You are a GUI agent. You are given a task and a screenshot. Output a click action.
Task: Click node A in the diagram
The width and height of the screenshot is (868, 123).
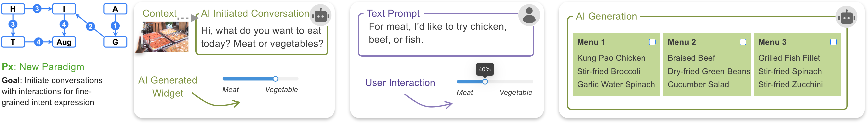(x=115, y=9)
